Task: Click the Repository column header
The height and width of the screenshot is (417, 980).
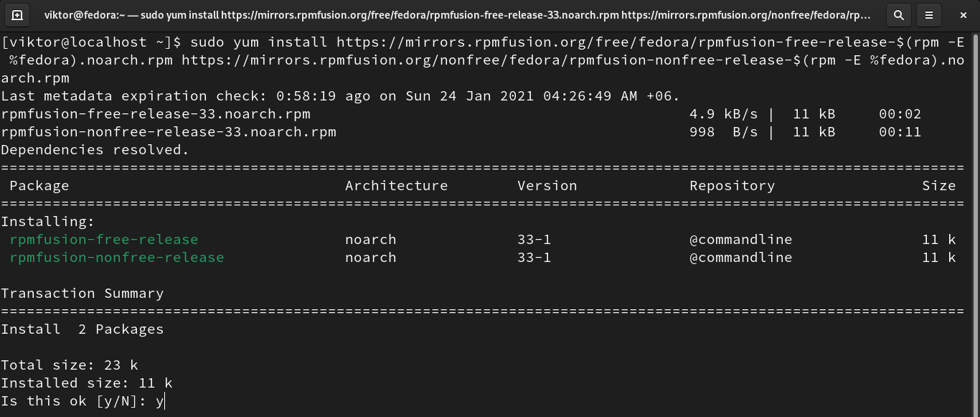Action: point(732,186)
